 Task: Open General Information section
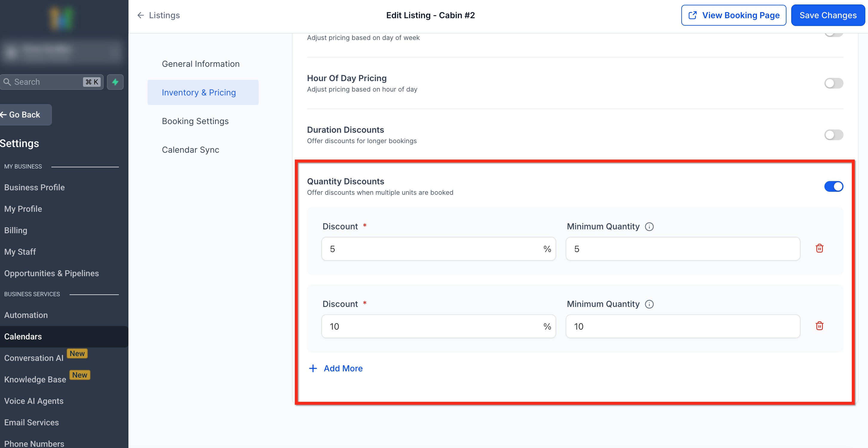[x=200, y=64]
